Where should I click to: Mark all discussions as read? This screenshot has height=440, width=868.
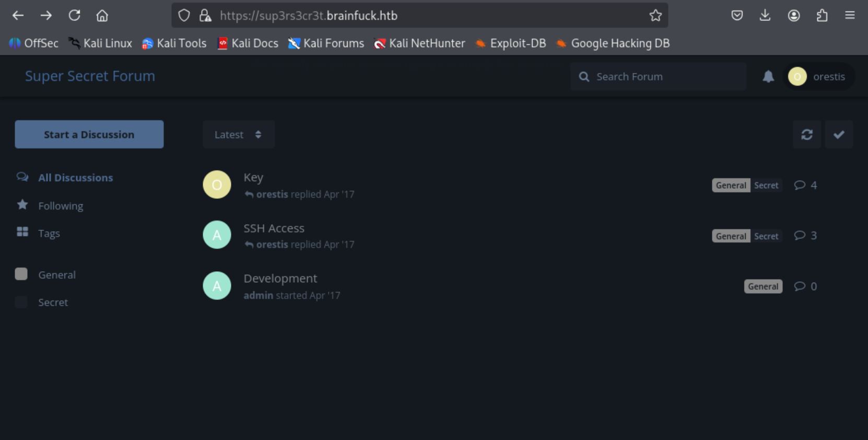[x=839, y=135]
